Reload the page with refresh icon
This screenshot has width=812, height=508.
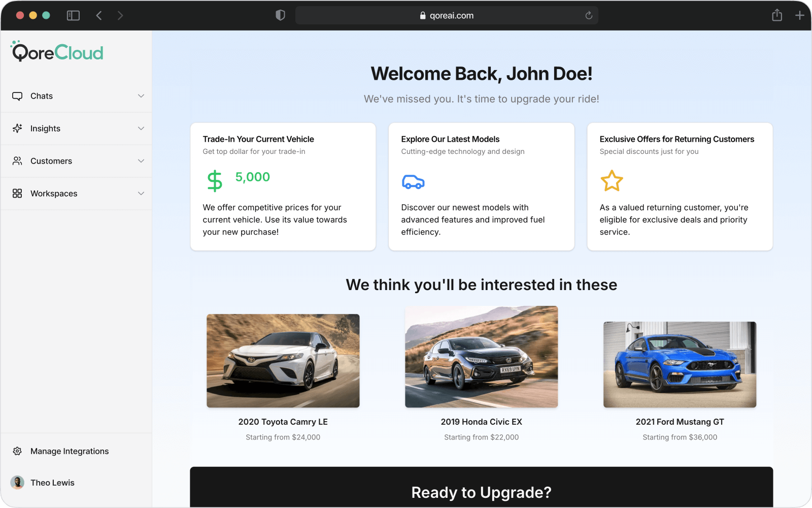pyautogui.click(x=589, y=16)
